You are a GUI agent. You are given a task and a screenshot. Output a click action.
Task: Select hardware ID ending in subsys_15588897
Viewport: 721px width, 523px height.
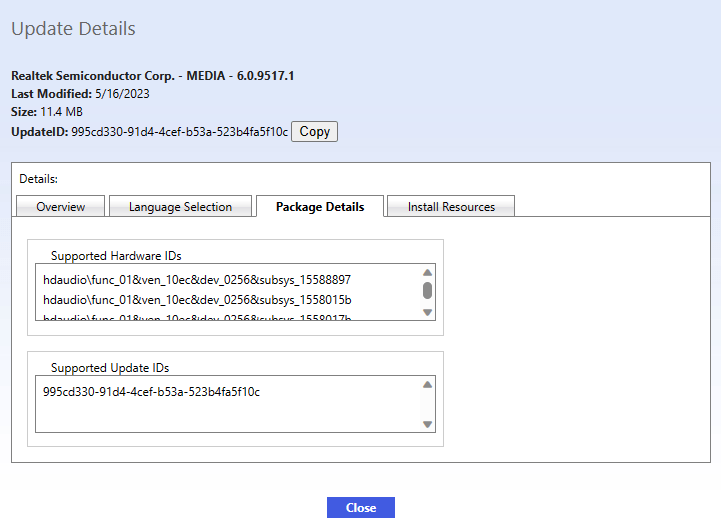coord(197,280)
